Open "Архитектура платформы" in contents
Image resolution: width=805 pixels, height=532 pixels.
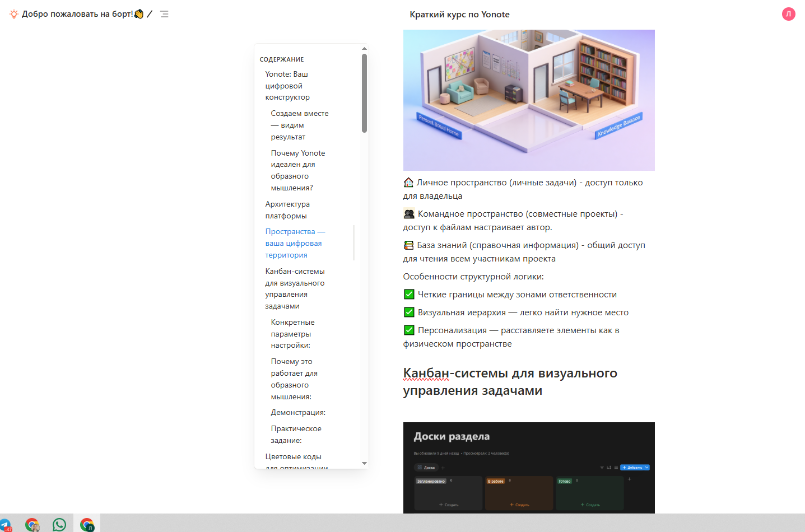point(287,210)
